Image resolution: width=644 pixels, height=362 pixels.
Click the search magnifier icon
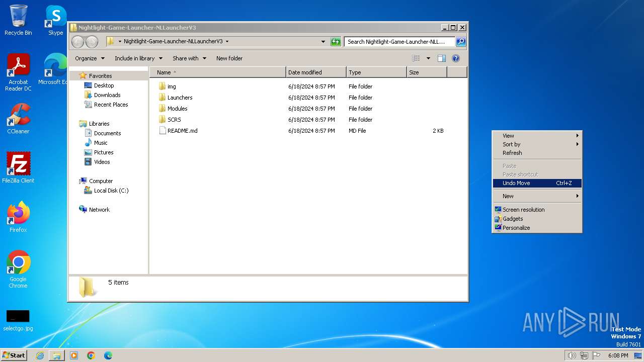[x=460, y=42]
